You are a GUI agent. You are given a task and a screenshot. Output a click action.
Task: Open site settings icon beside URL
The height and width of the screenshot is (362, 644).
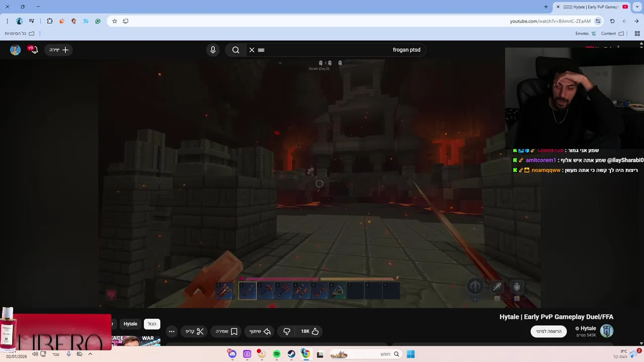pyautogui.click(x=598, y=21)
